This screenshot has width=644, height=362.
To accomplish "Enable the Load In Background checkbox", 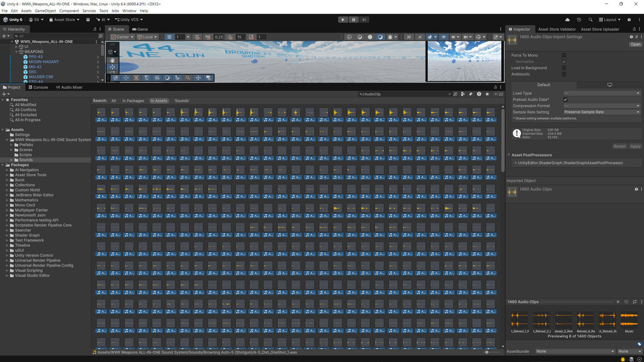I will pos(564,68).
